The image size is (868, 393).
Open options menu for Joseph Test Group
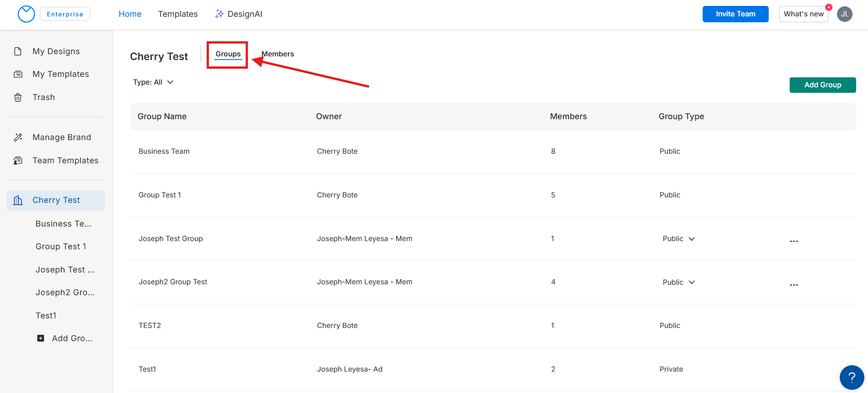pyautogui.click(x=794, y=241)
